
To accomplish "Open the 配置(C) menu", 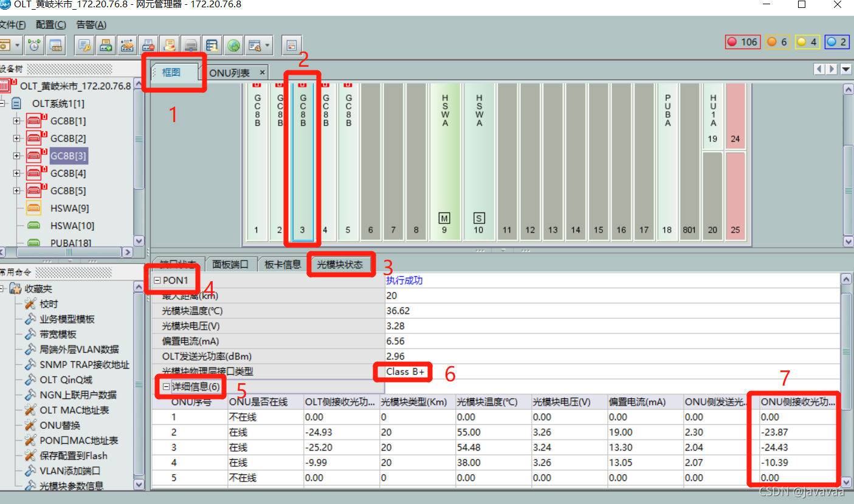I will [51, 25].
